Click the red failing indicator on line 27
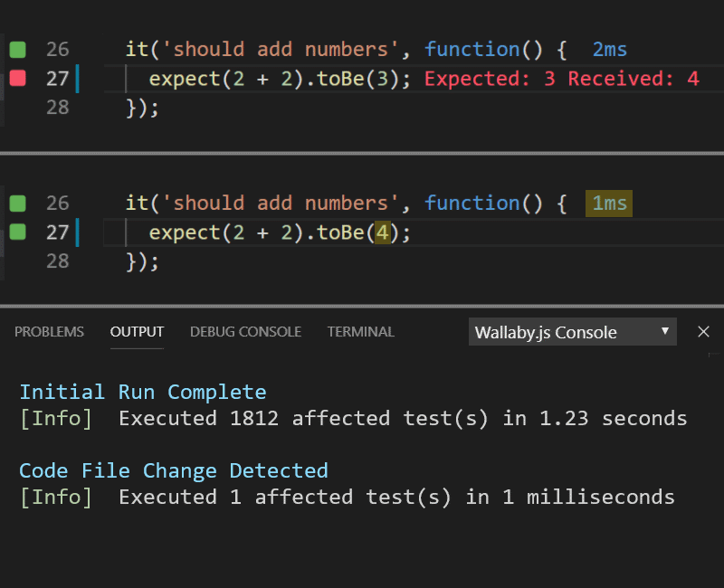Screen dimensions: 724x588 pos(17,78)
